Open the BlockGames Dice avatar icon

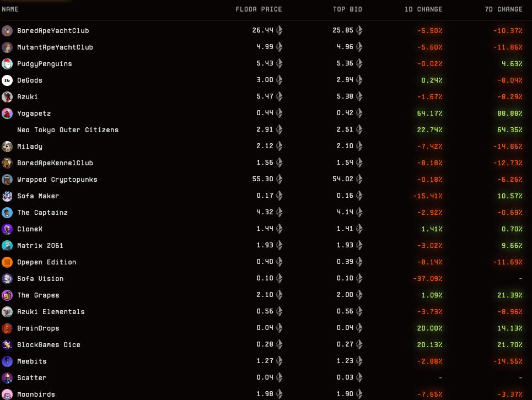pos(7,345)
